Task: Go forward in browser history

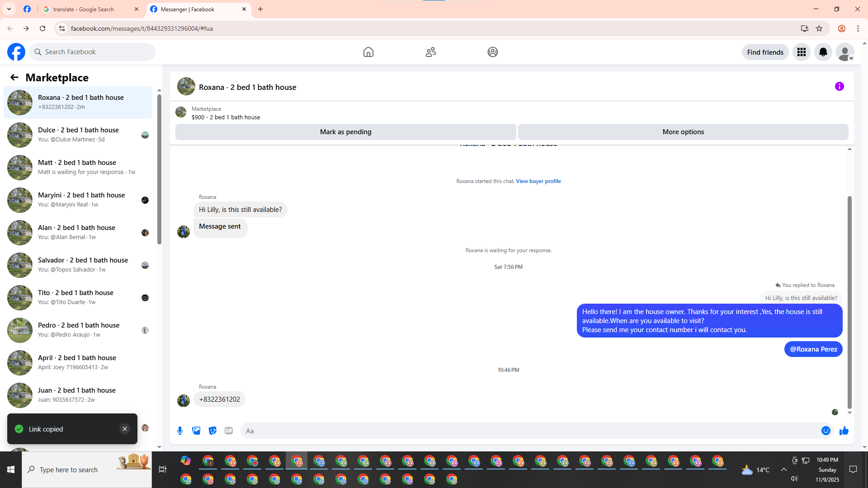Action: click(26, 28)
